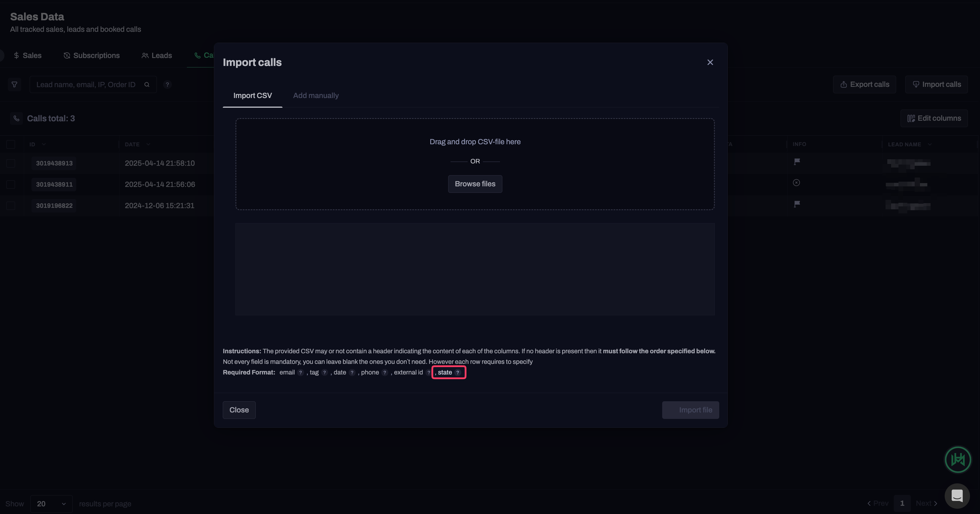Open the Subscriptions tab

[x=91, y=56]
